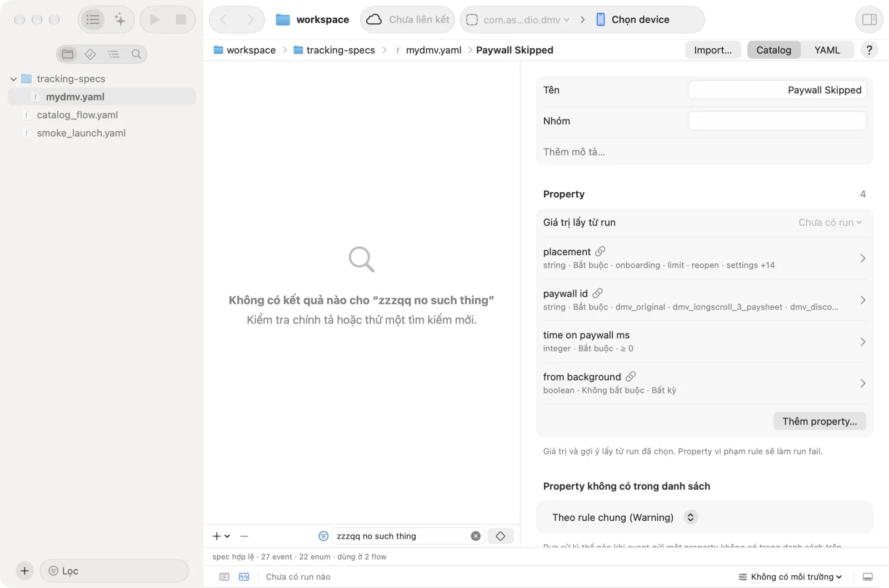Focus the Nhóm input field
This screenshot has width=889, height=588.
777,121
